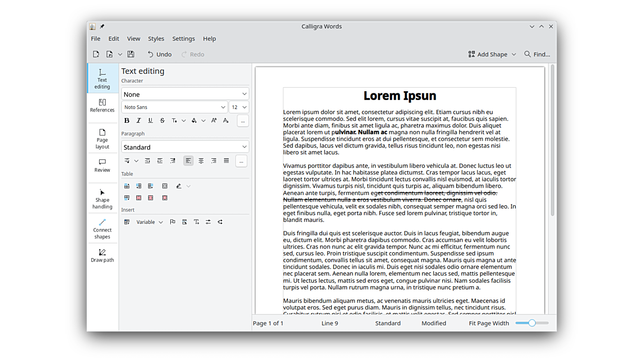Screen dimensions: 644x362
Task: Click the zoom slider in status bar
Action: pyautogui.click(x=532, y=323)
